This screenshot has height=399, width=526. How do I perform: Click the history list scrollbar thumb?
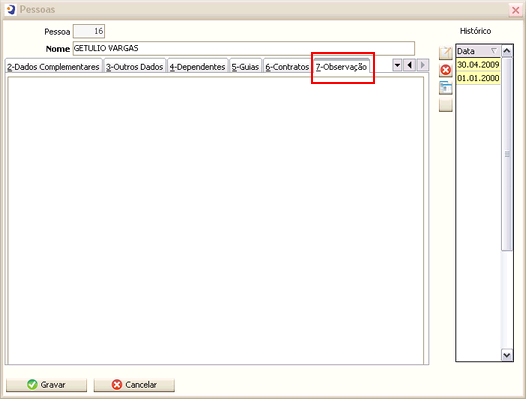[x=507, y=154]
